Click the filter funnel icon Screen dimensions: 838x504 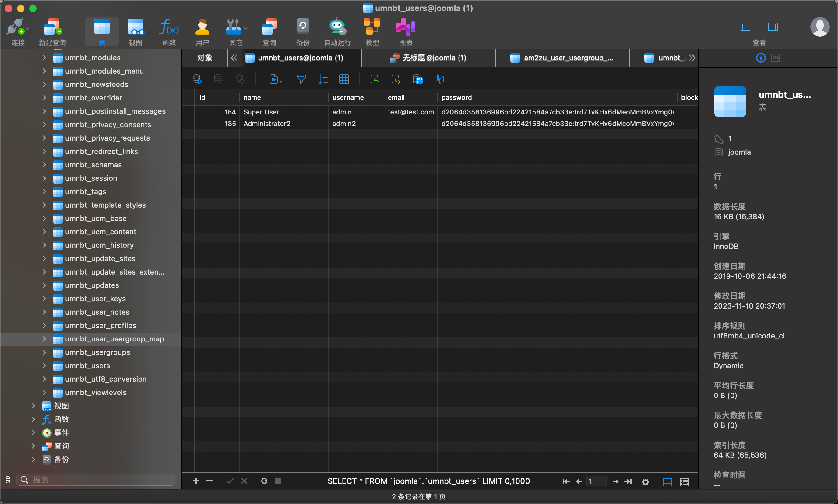click(x=301, y=79)
